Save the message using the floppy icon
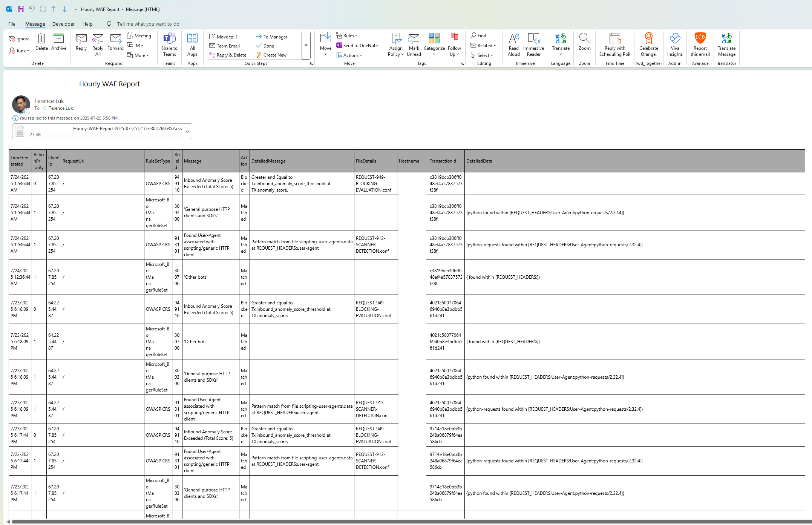The height and width of the screenshot is (525, 812). point(21,9)
